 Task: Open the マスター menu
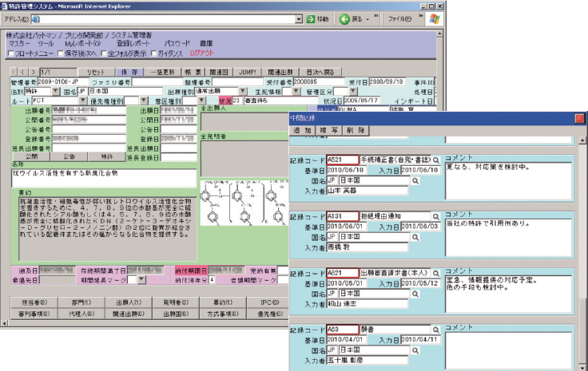(x=19, y=43)
